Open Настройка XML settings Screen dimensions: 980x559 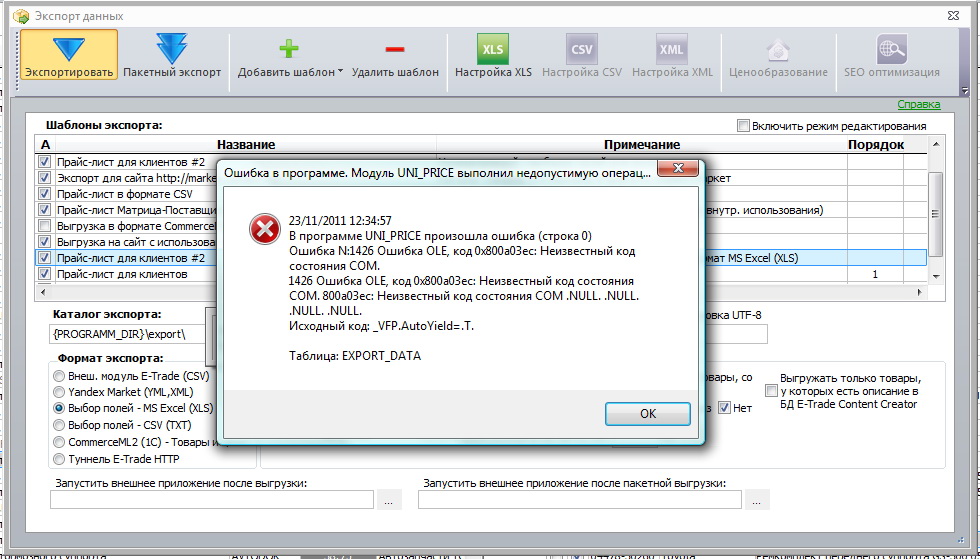pos(672,54)
